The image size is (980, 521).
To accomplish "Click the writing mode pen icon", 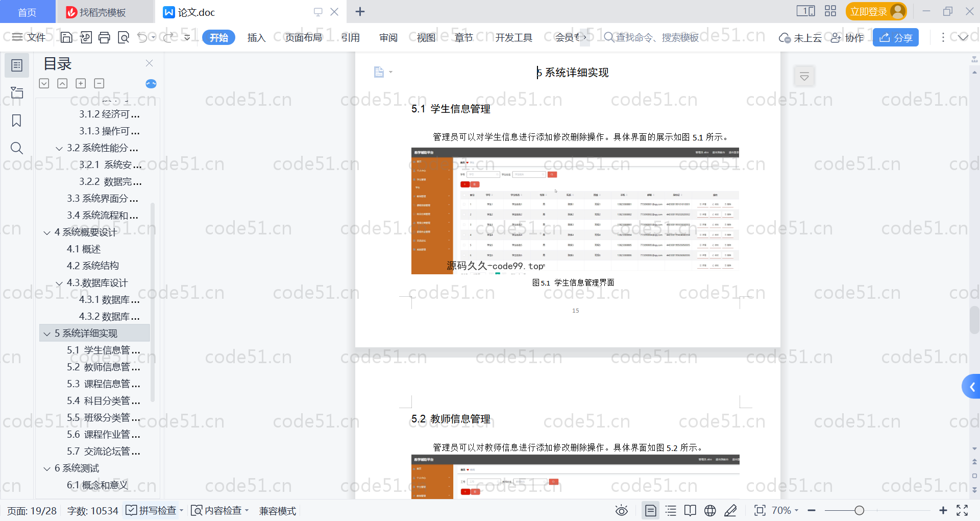I will click(x=730, y=510).
